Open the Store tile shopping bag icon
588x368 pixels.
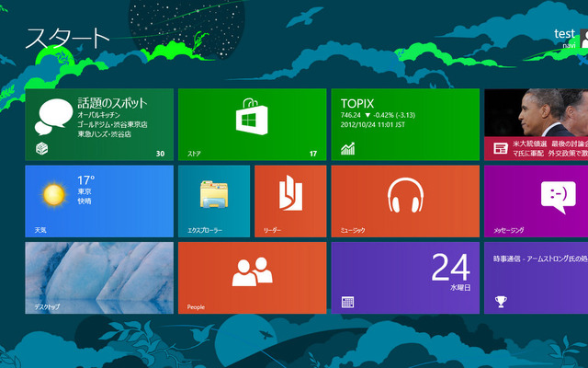pos(252,116)
